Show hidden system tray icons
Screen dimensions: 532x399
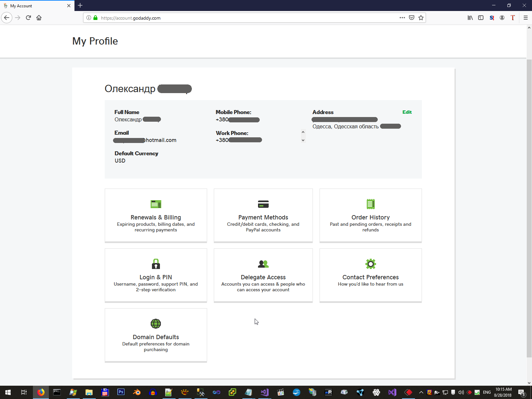point(421,392)
